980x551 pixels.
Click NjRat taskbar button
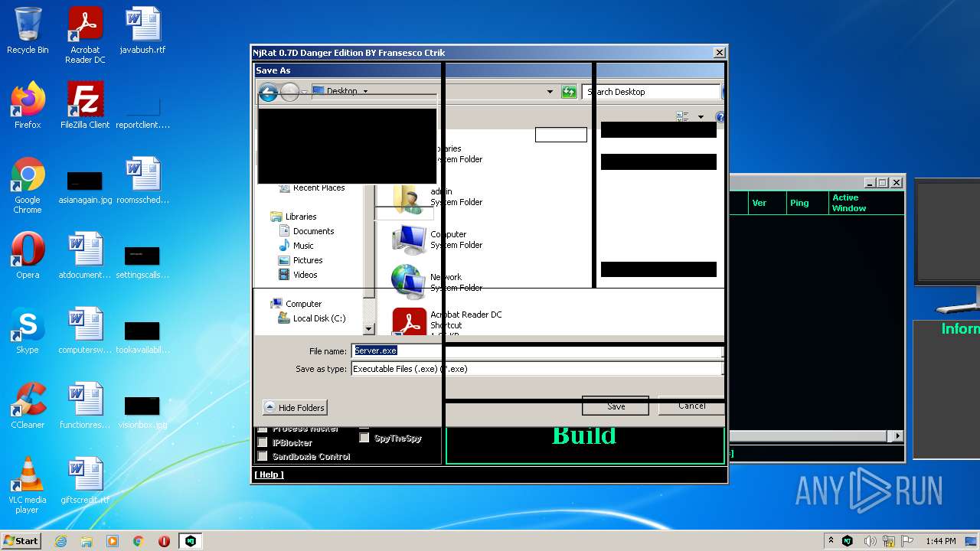point(190,541)
